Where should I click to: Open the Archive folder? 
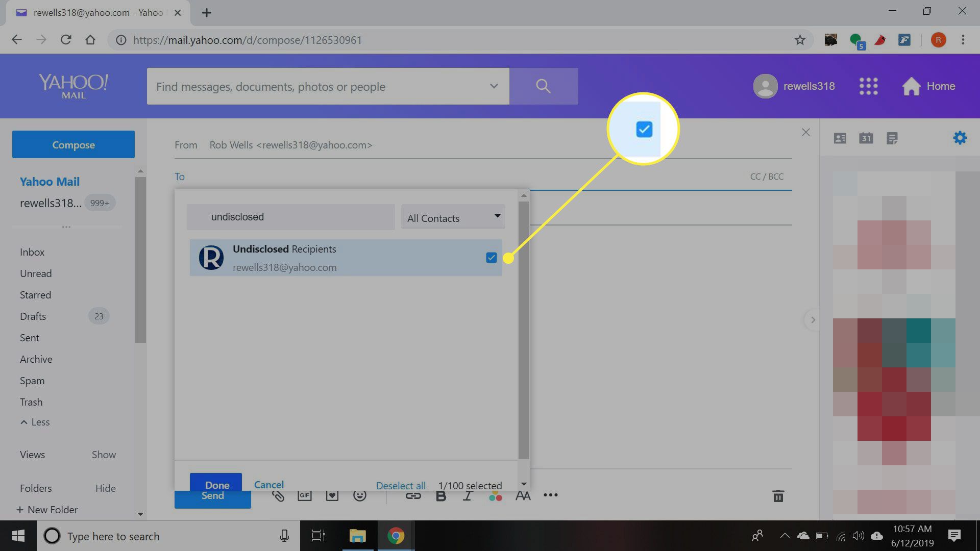36,359
